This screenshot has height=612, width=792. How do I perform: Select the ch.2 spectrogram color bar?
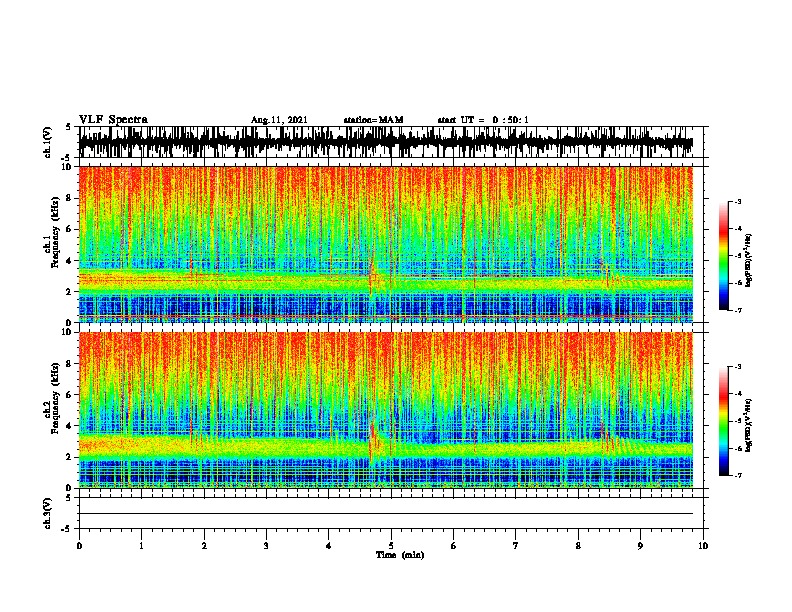coord(723,421)
